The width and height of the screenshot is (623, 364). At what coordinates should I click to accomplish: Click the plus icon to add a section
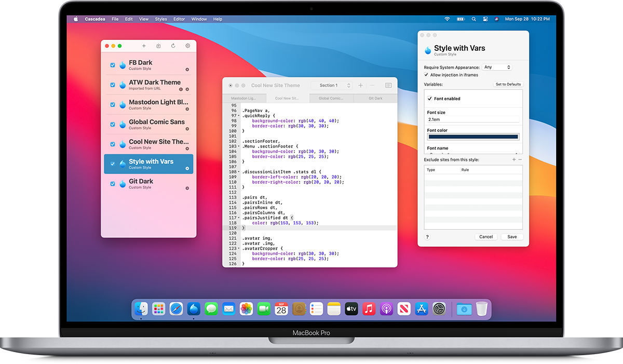pyautogui.click(x=361, y=85)
